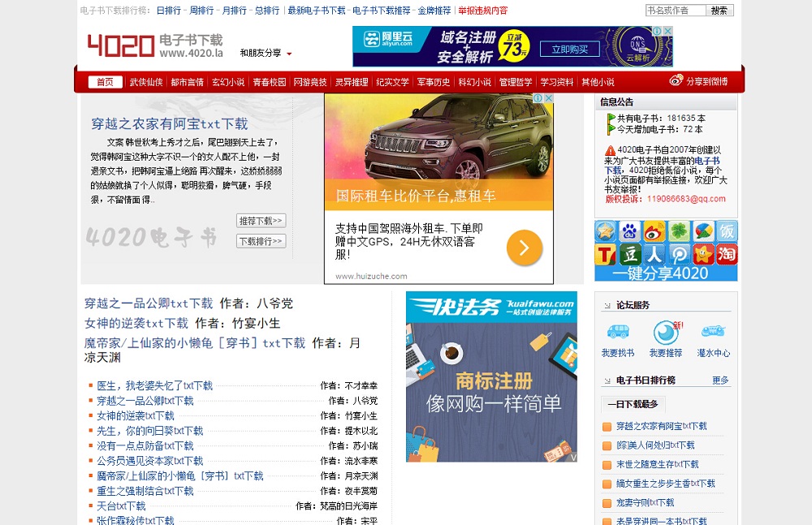Click the orange arrow on rental ad
The height and width of the screenshot is (525, 812).
pyautogui.click(x=524, y=247)
